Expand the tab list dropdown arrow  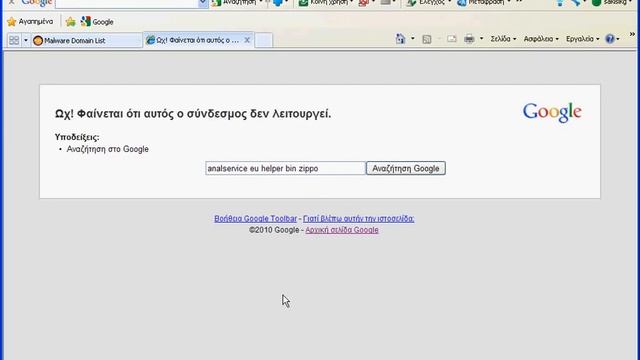(26, 40)
